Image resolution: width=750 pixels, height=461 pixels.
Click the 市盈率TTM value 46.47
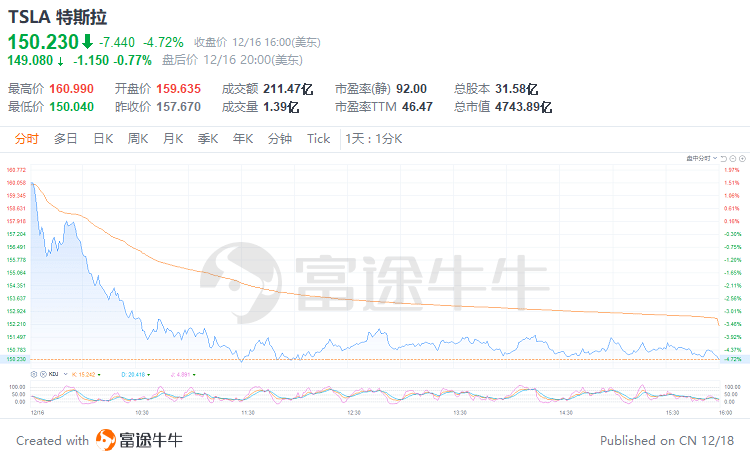417,107
